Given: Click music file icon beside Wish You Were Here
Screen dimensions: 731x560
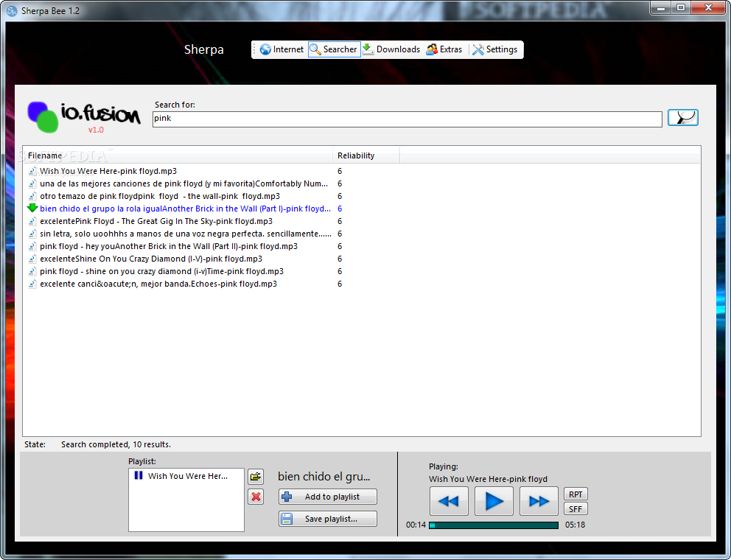Looking at the screenshot, I should 32,171.
